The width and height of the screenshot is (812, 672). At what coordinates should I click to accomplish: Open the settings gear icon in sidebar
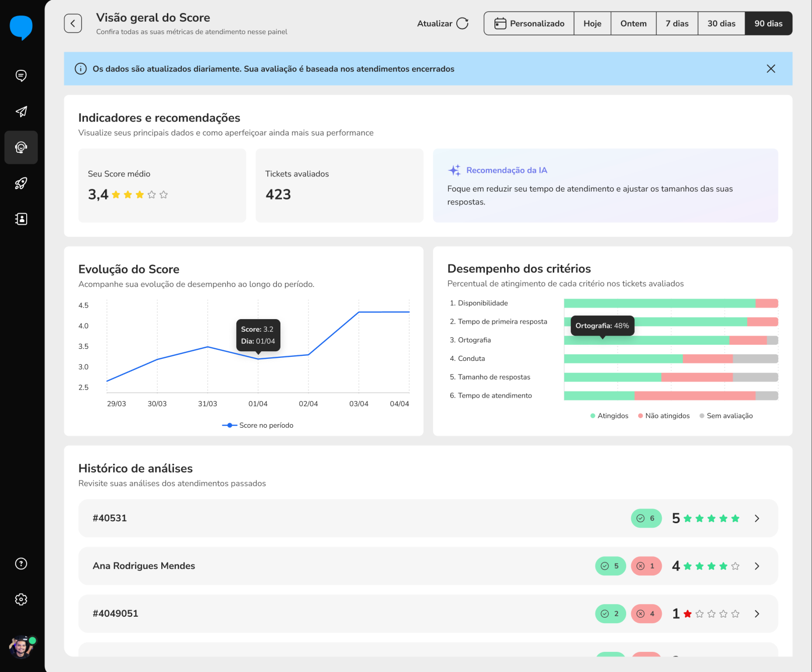[x=21, y=599]
